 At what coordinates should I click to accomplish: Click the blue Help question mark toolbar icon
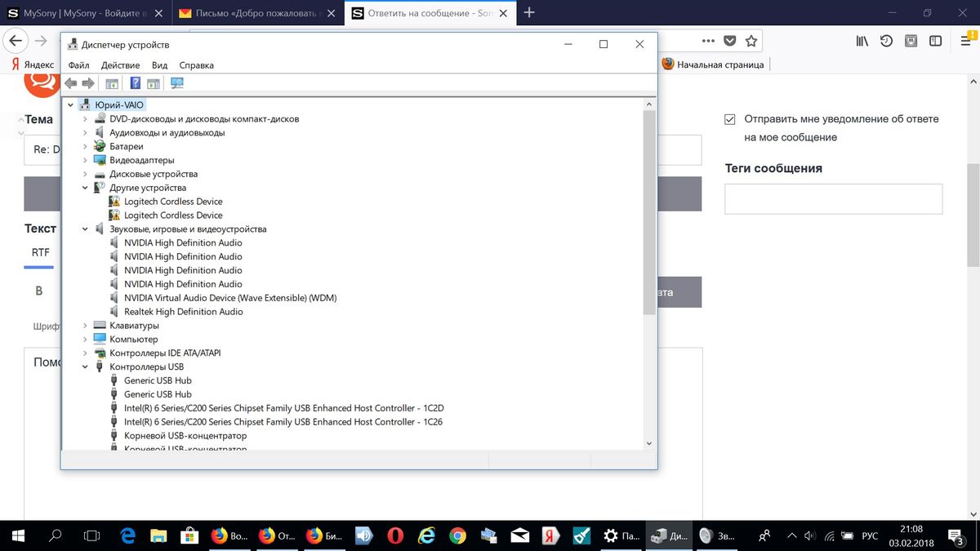[136, 83]
